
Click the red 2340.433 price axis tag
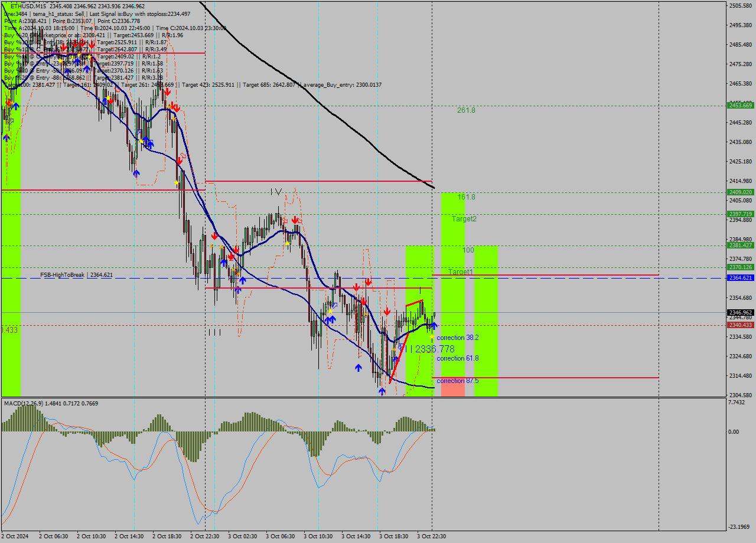740,325
